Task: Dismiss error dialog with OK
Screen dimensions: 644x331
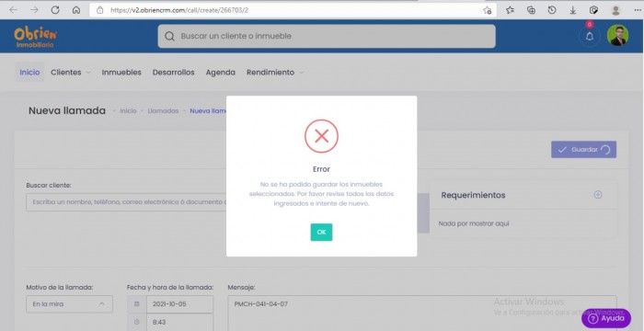Action: coord(321,232)
